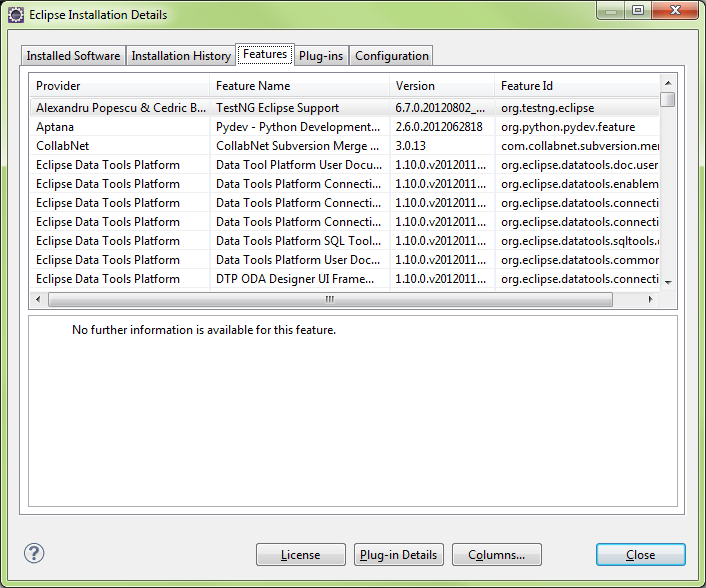The height and width of the screenshot is (588, 706).
Task: Open Plug-in Details
Action: (x=398, y=555)
